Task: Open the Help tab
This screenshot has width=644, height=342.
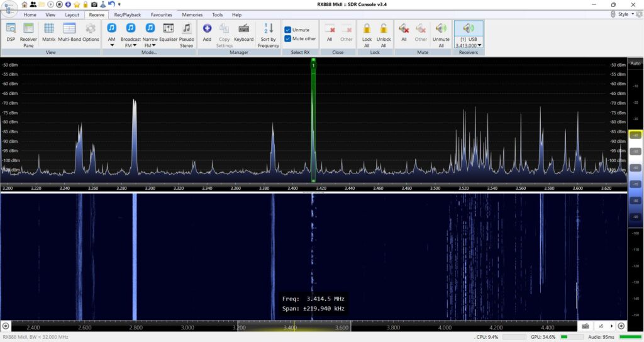Action: [x=236, y=15]
